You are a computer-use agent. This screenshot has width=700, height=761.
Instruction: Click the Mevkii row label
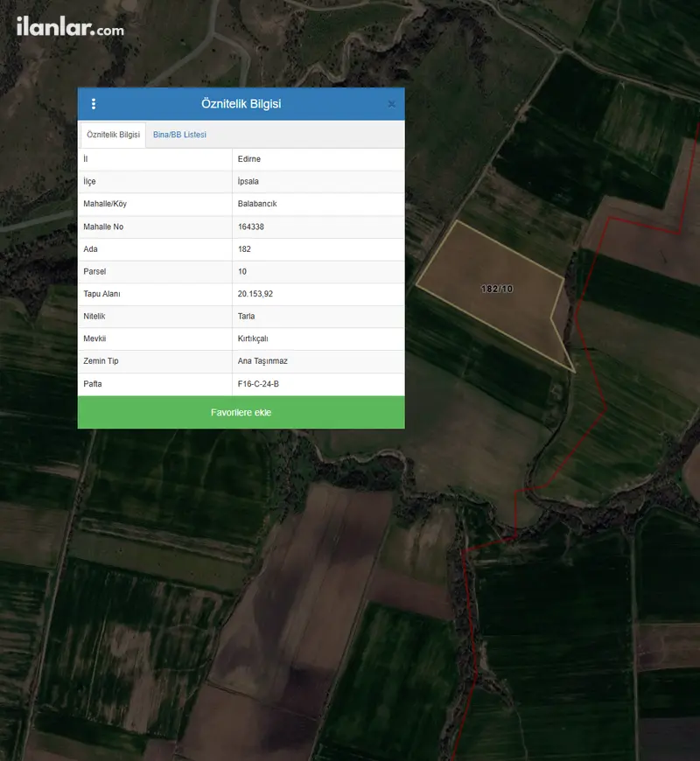[94, 339]
